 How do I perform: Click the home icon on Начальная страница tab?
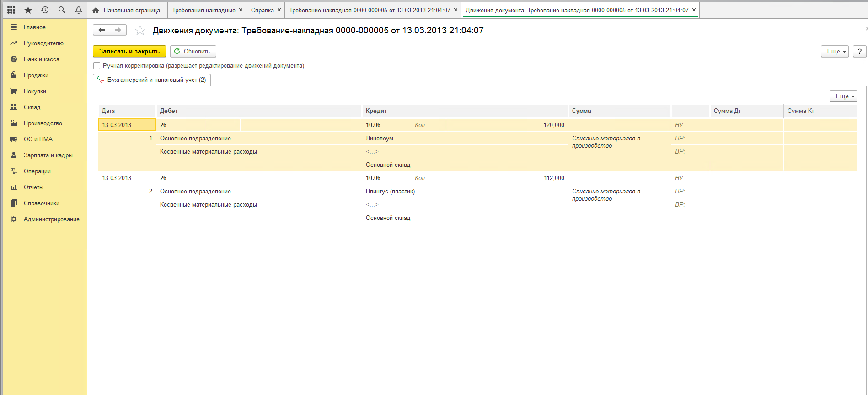(96, 10)
